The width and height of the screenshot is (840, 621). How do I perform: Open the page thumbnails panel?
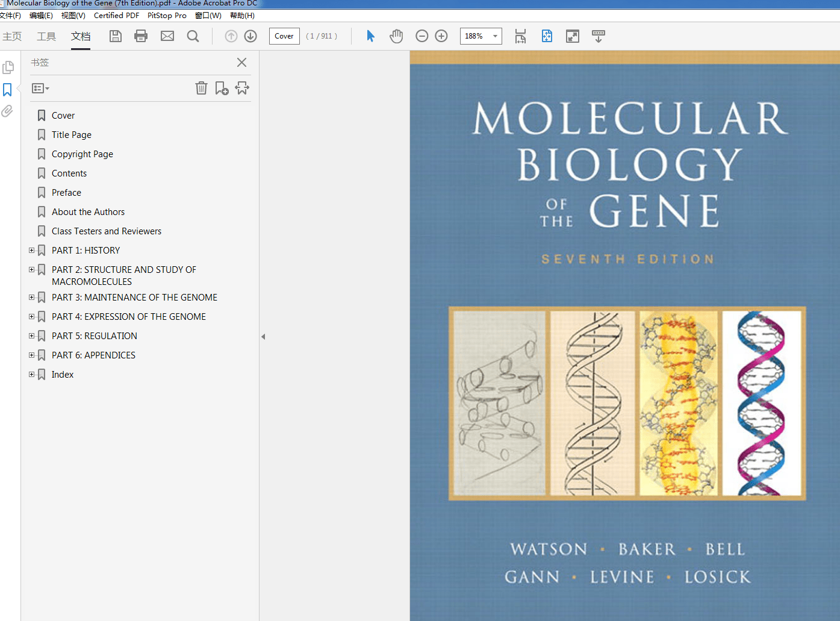tap(8, 67)
